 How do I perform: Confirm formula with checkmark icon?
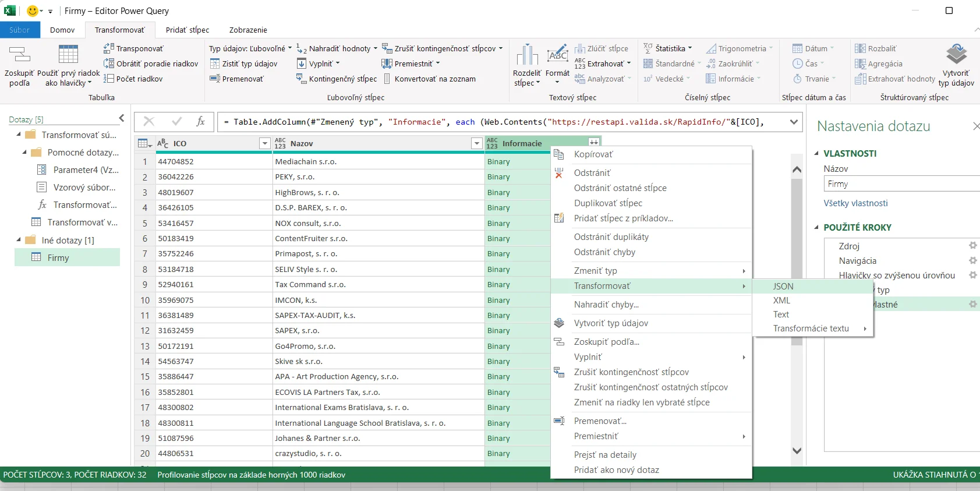176,121
